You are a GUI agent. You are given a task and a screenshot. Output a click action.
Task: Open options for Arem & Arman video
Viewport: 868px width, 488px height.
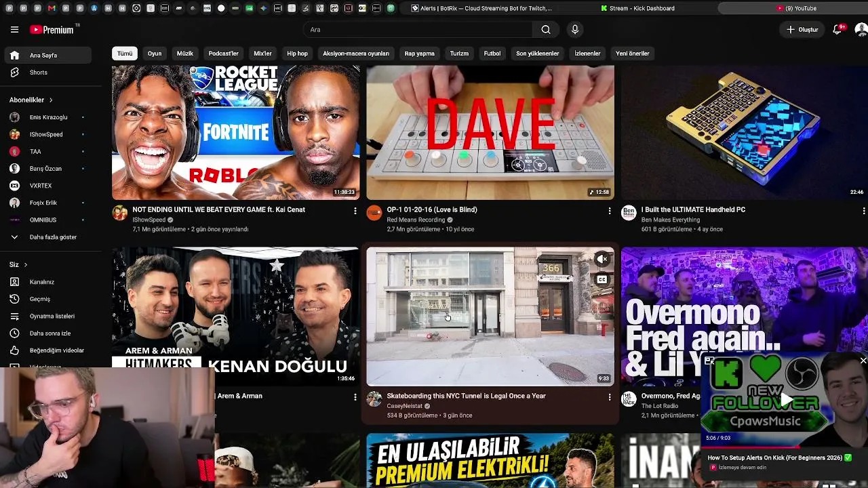click(x=355, y=396)
